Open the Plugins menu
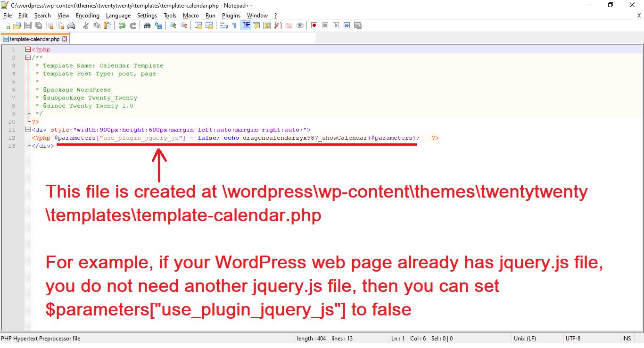Image resolution: width=644 pixels, height=348 pixels. [231, 16]
